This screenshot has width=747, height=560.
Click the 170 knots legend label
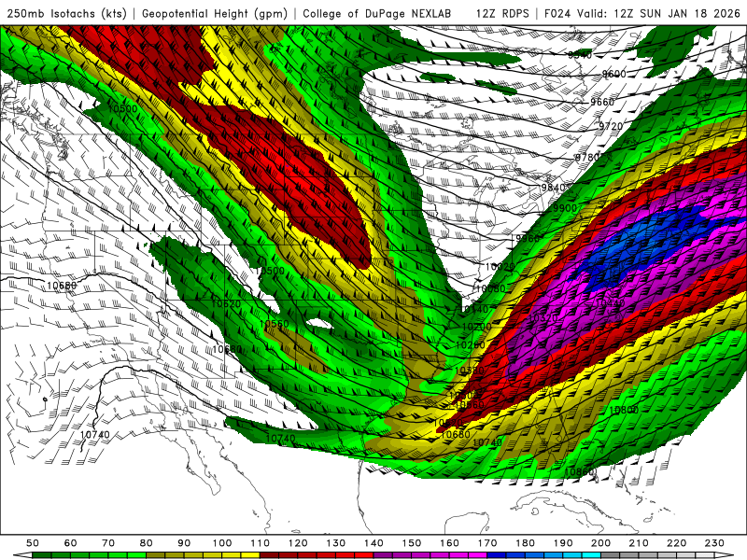pyautogui.click(x=487, y=543)
